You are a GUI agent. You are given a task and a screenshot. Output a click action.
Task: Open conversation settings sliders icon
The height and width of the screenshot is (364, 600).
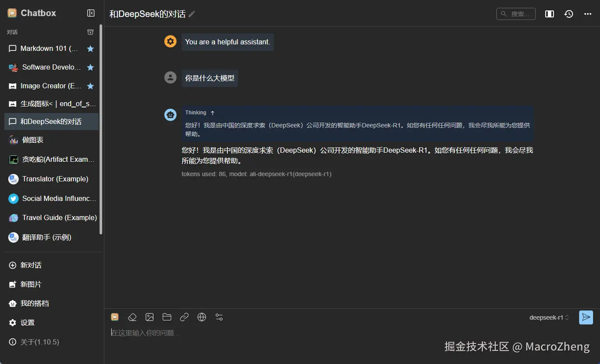coord(219,317)
